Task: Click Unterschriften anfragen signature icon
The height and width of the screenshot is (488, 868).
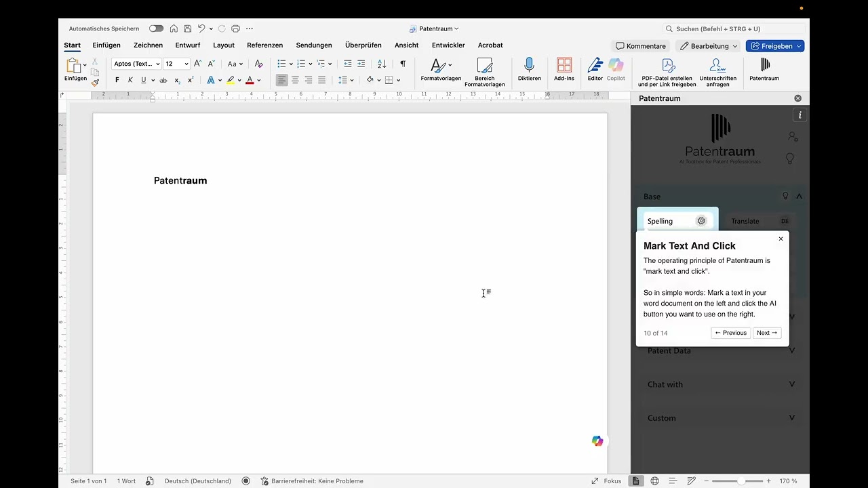Action: point(718,72)
